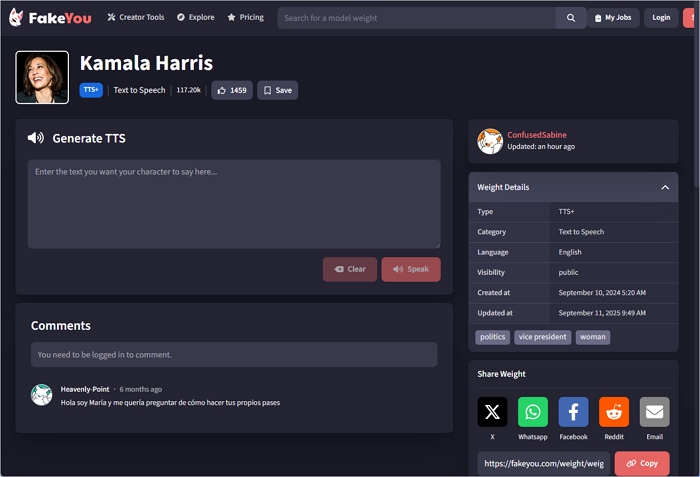Open Creator Tools menu
Image resolution: width=700 pixels, height=477 pixels.
136,17
